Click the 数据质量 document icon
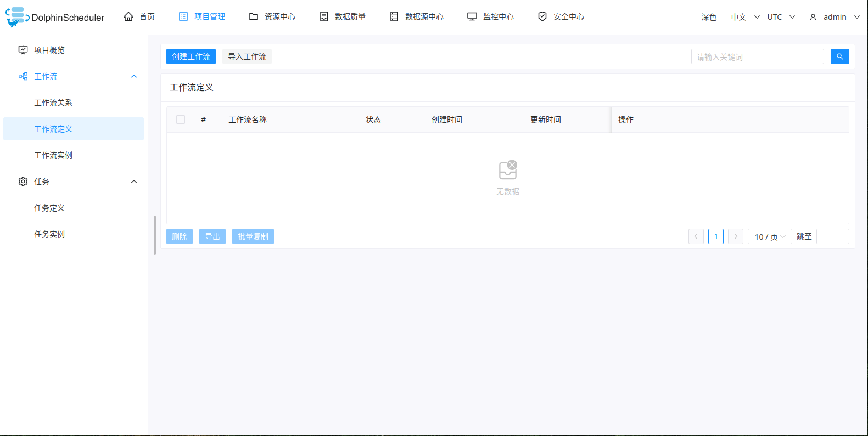 (324, 16)
